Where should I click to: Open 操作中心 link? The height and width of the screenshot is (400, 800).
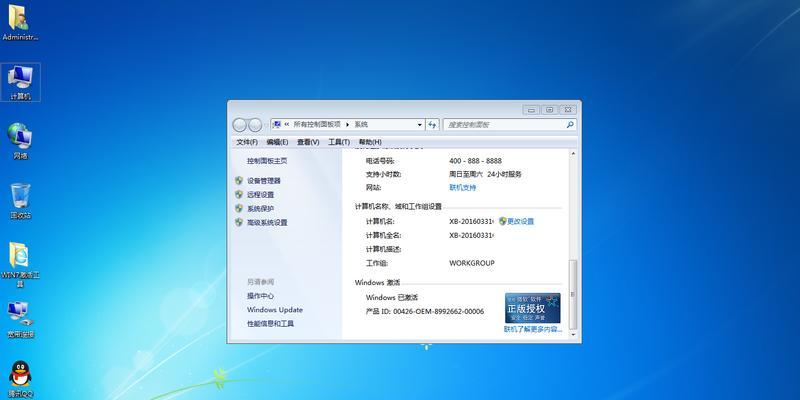pyautogui.click(x=260, y=296)
